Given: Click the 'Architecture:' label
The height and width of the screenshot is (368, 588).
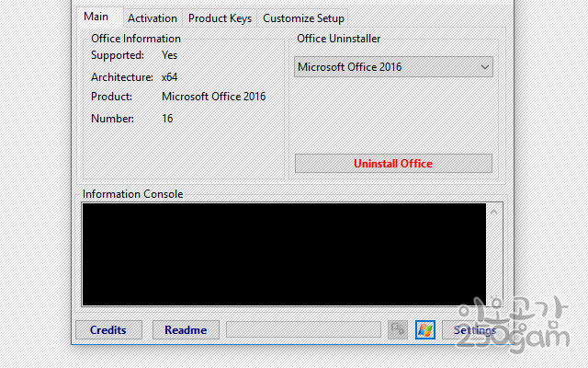Looking at the screenshot, I should [x=122, y=77].
